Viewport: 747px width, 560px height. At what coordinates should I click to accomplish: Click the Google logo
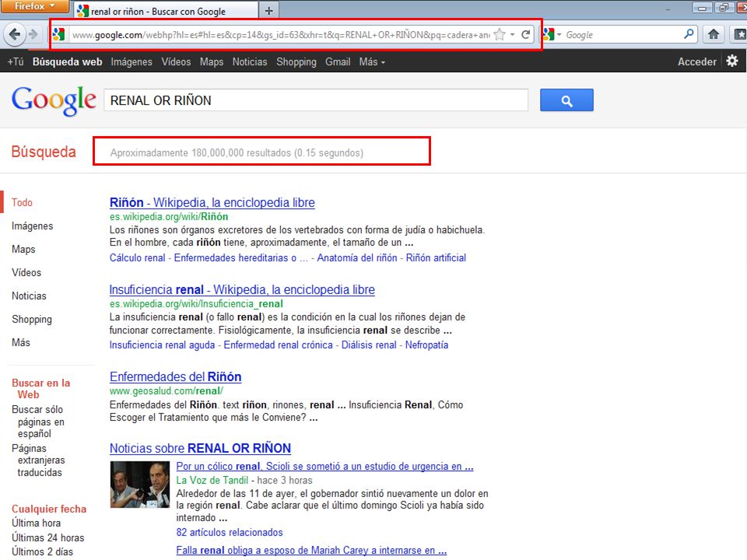point(54,100)
